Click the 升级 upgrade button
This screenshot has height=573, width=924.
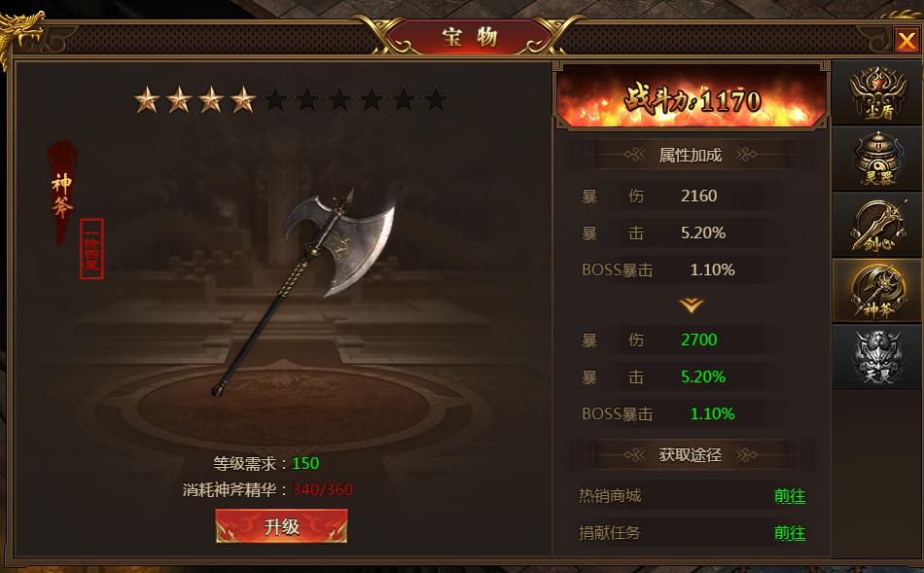click(281, 526)
